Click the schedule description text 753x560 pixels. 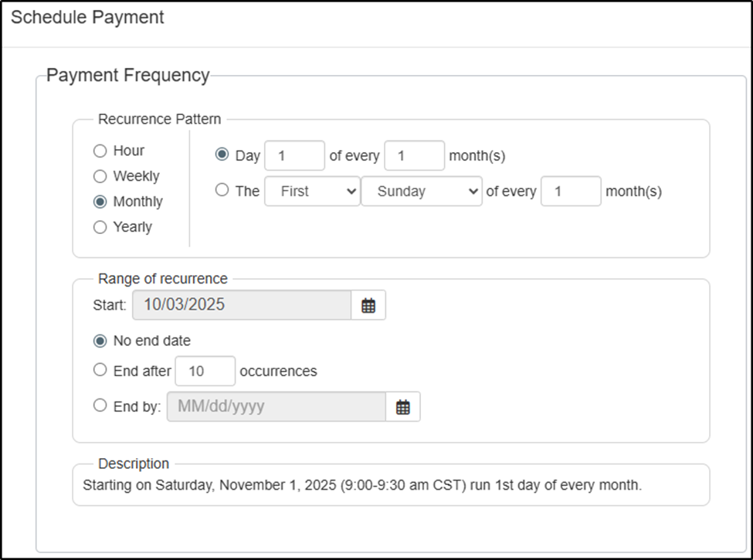(x=362, y=487)
